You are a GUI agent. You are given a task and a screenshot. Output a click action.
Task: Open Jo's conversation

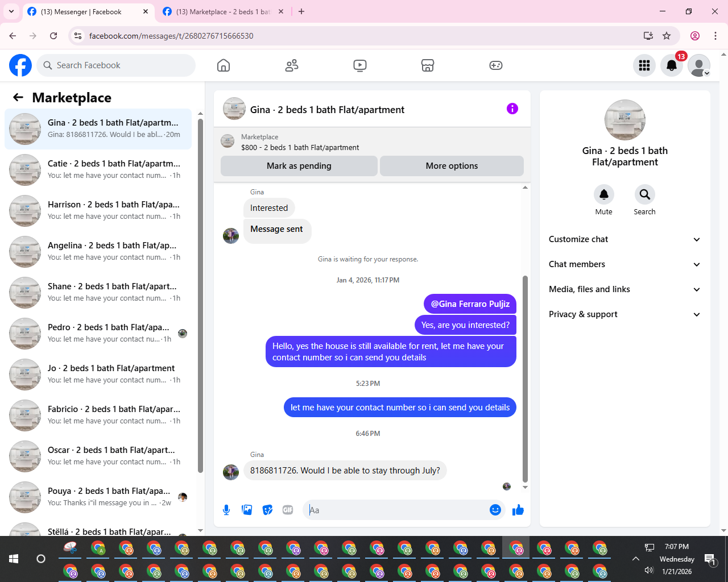point(98,374)
